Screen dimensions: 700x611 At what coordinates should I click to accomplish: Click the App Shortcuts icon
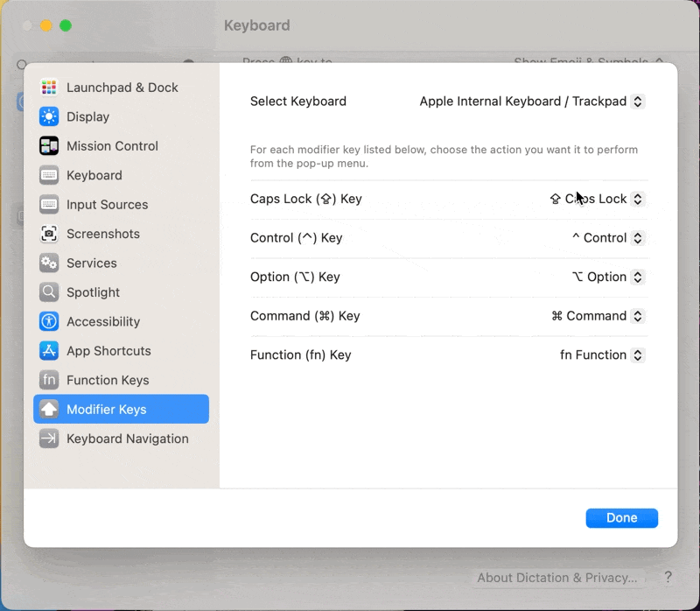(49, 351)
